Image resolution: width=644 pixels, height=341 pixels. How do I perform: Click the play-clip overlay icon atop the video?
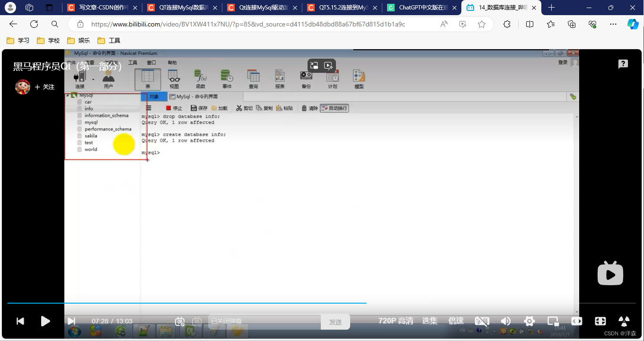[329, 66]
